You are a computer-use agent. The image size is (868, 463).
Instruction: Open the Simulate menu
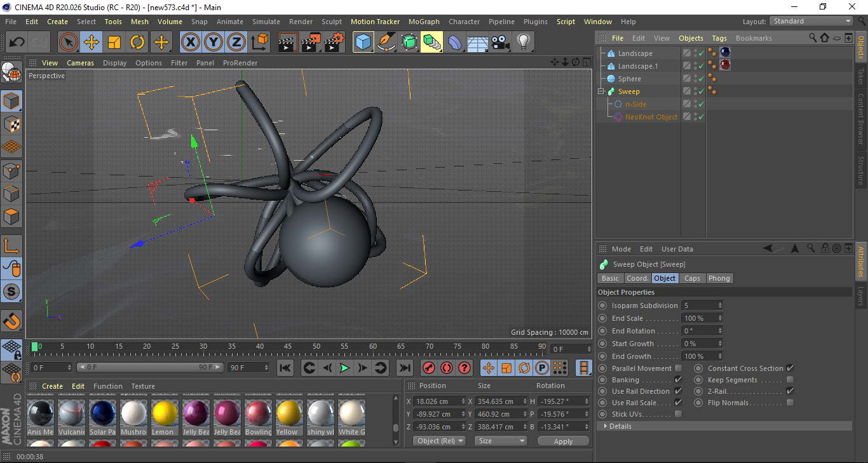coord(266,22)
